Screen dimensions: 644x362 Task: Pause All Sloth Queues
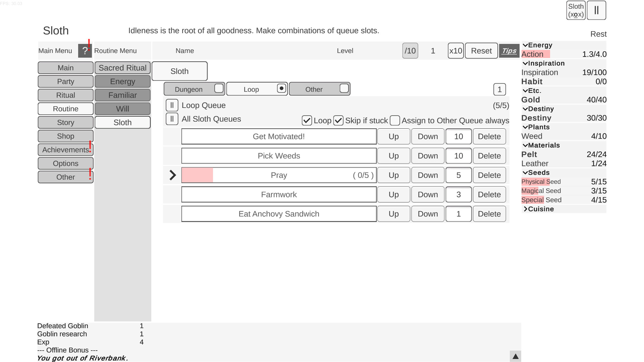[x=172, y=119]
